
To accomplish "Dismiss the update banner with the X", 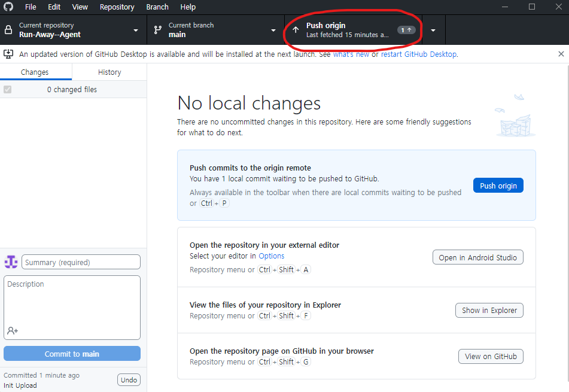I will coord(561,54).
